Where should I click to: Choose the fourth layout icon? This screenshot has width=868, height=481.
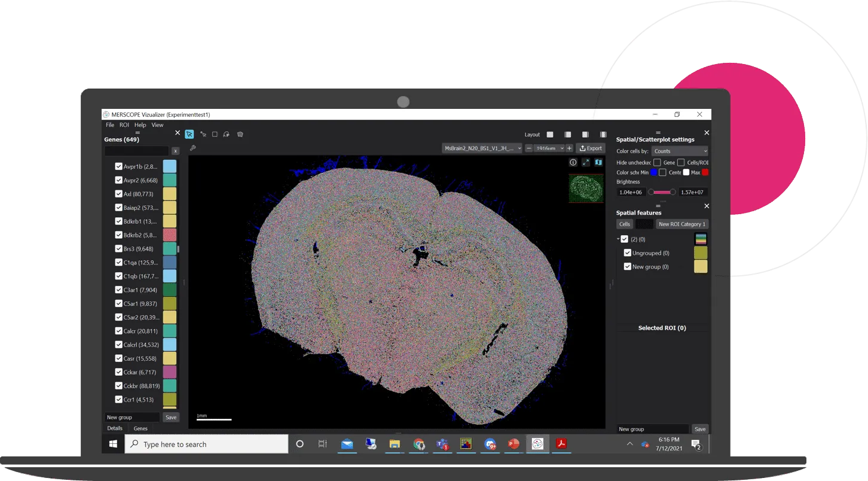603,135
